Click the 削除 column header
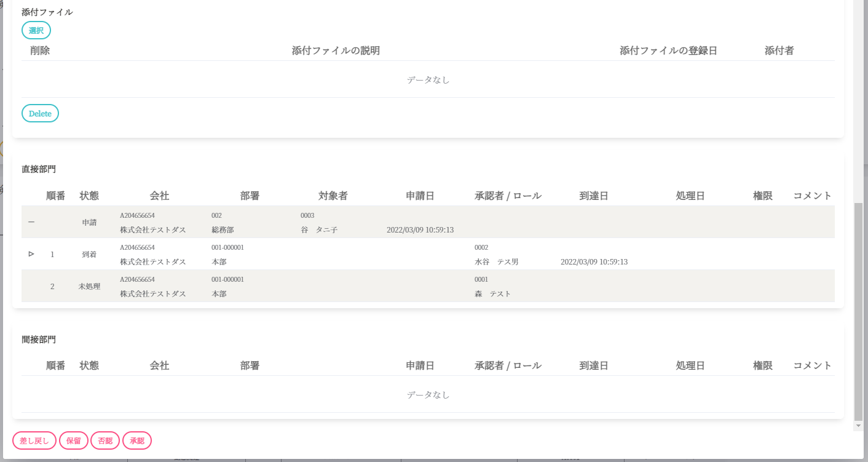This screenshot has height=462, width=868. [x=40, y=50]
